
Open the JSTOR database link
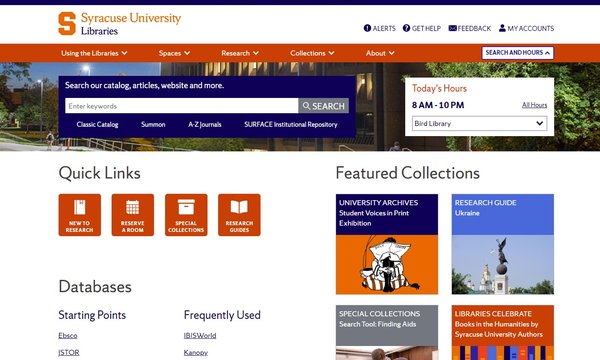69,352
